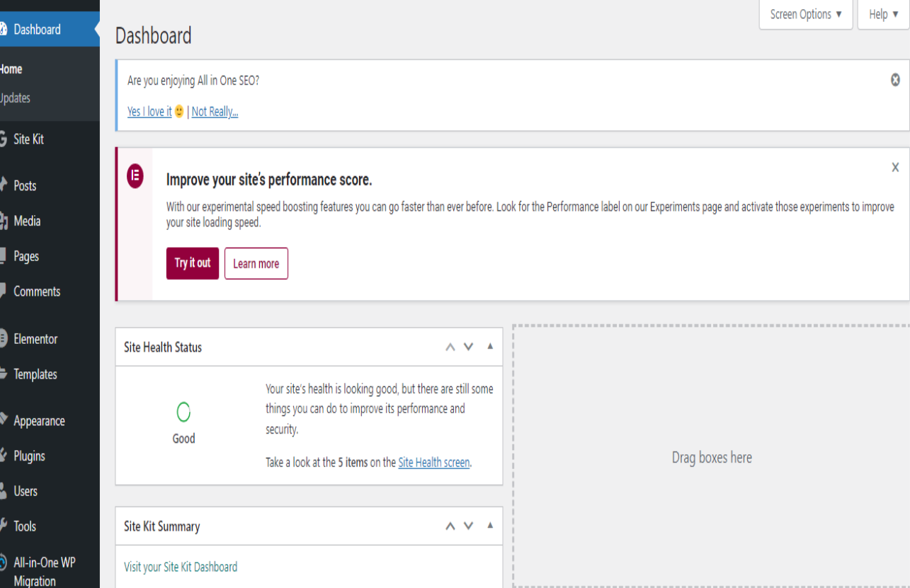The width and height of the screenshot is (910, 588).
Task: Move Site Health Status box down
Action: click(x=468, y=347)
